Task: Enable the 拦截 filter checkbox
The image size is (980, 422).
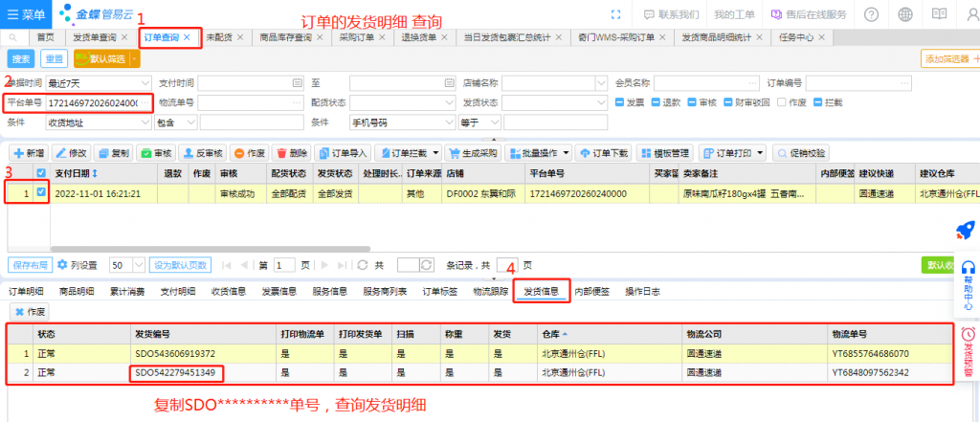Action: pyautogui.click(x=817, y=102)
